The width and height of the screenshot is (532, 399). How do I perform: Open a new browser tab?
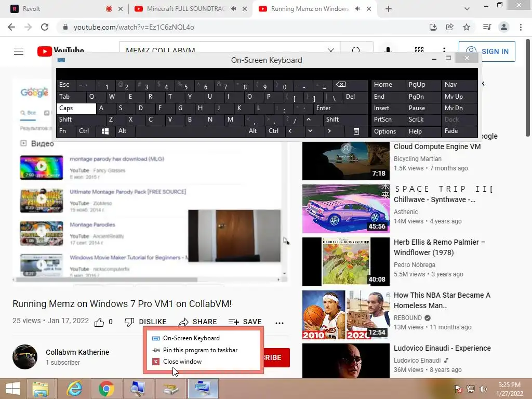point(389,9)
